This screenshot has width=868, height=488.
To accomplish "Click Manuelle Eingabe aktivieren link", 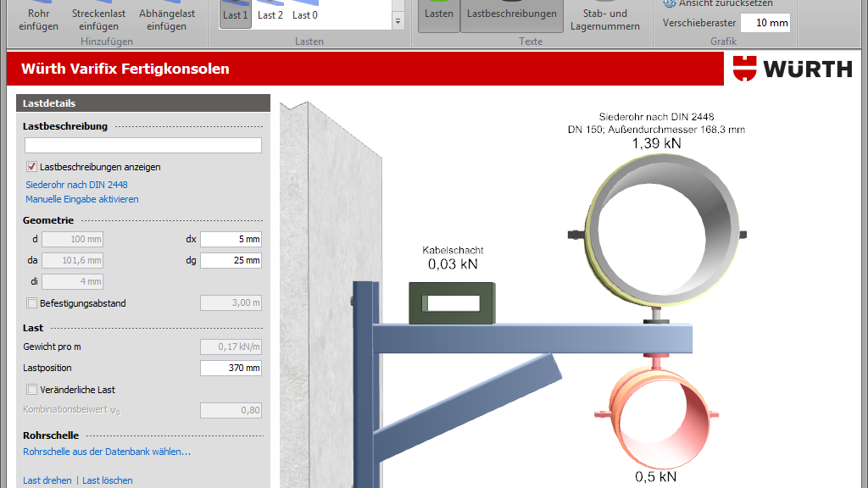I will tap(82, 199).
